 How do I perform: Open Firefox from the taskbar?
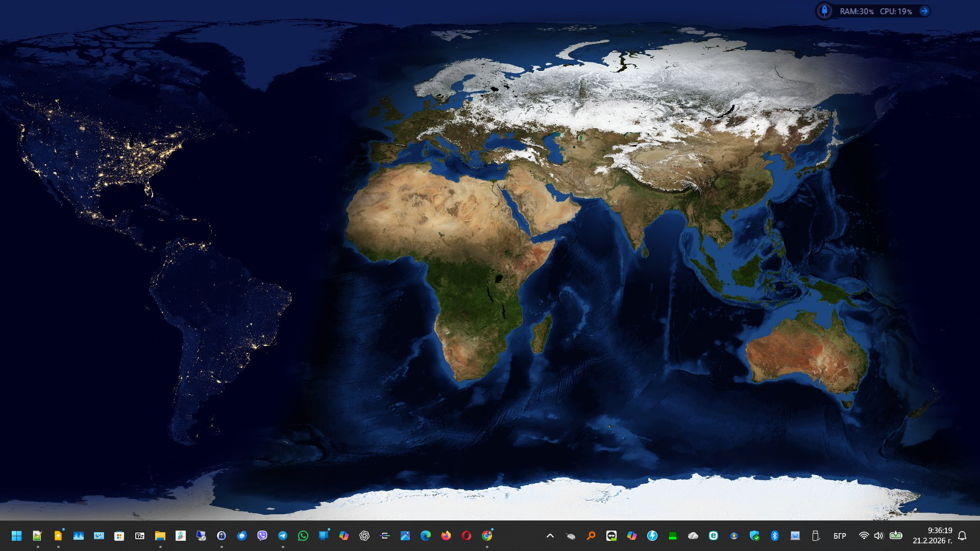(446, 536)
